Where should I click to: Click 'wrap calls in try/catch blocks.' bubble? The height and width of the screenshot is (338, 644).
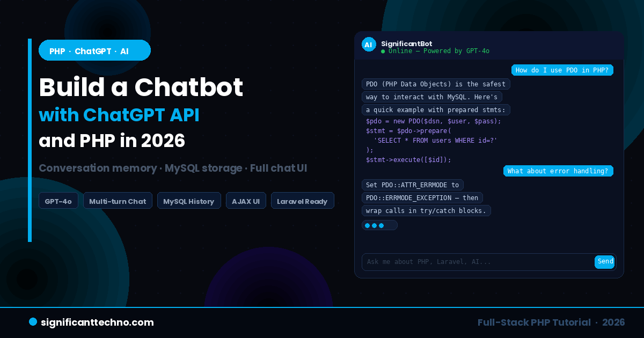426,211
